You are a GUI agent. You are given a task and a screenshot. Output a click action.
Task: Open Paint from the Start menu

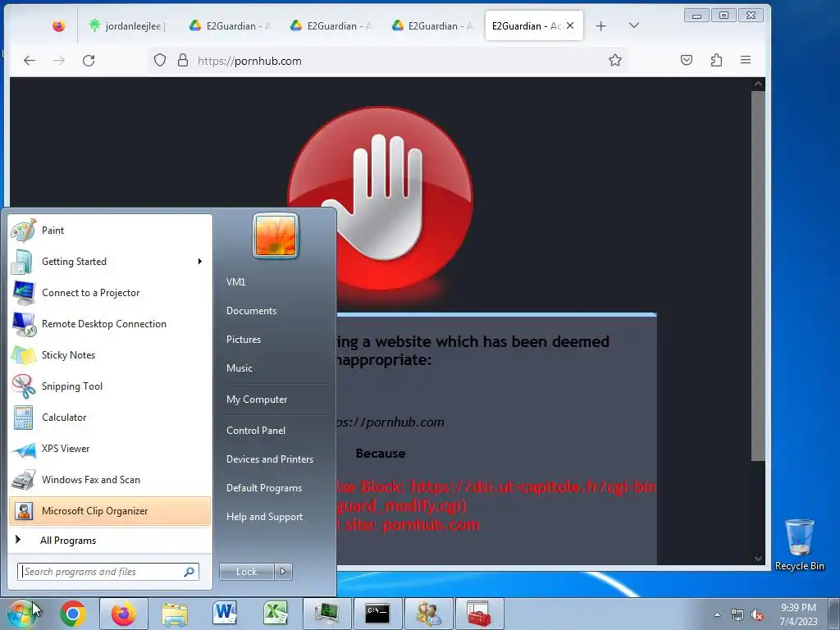(110, 231)
